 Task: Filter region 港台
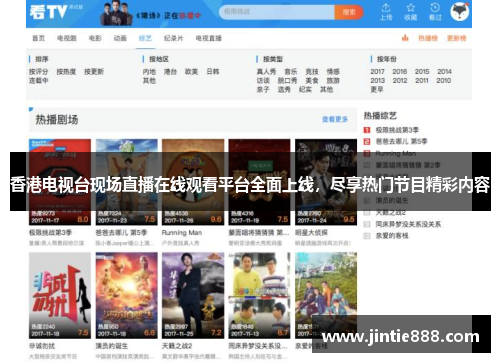[x=170, y=72]
